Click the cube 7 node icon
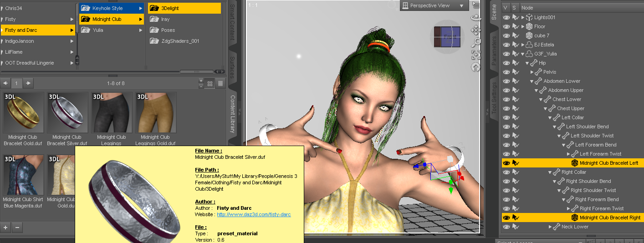 pyautogui.click(x=529, y=35)
